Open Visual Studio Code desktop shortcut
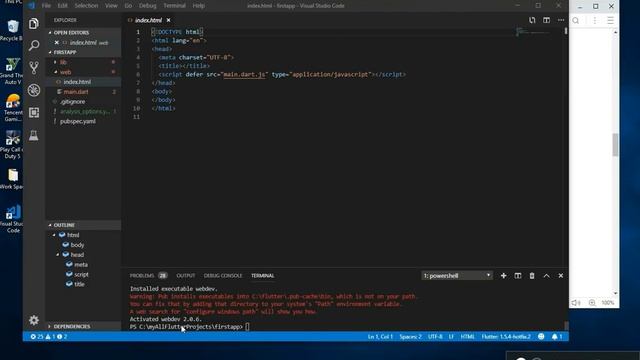The image size is (640, 360). [x=12, y=219]
